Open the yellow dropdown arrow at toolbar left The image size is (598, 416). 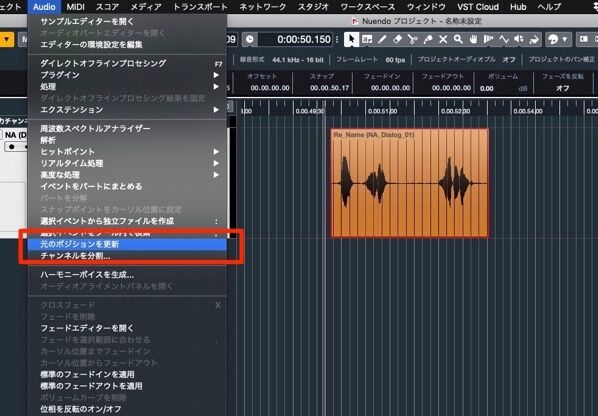pos(7,40)
